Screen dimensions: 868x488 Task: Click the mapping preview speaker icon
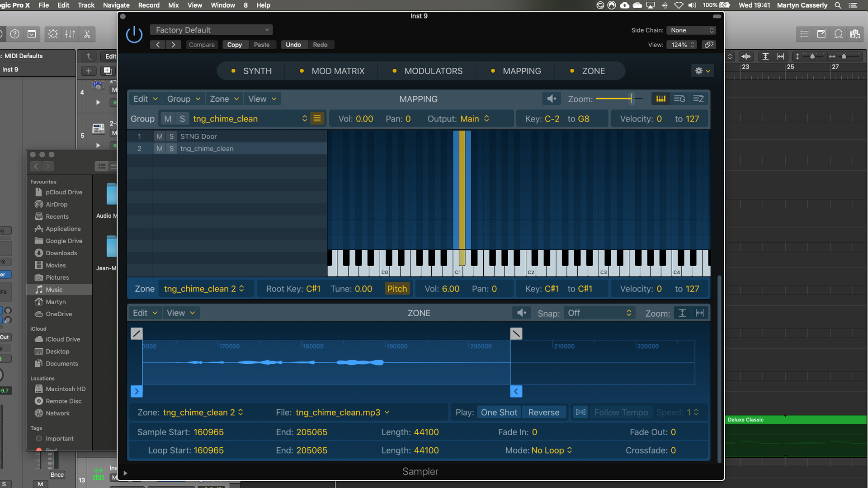[x=552, y=99]
